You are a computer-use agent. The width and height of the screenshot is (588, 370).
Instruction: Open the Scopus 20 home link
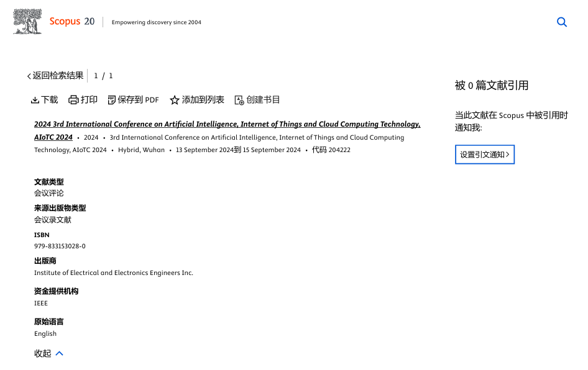point(72,21)
